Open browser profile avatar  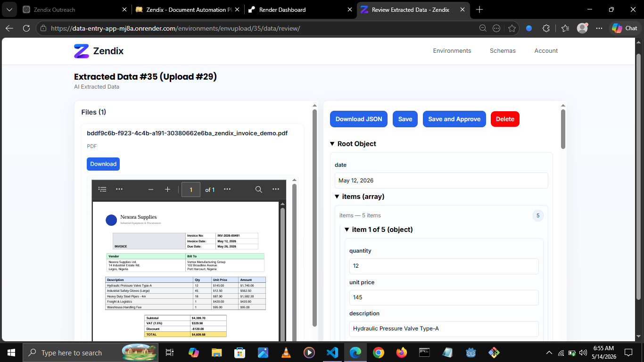(582, 28)
